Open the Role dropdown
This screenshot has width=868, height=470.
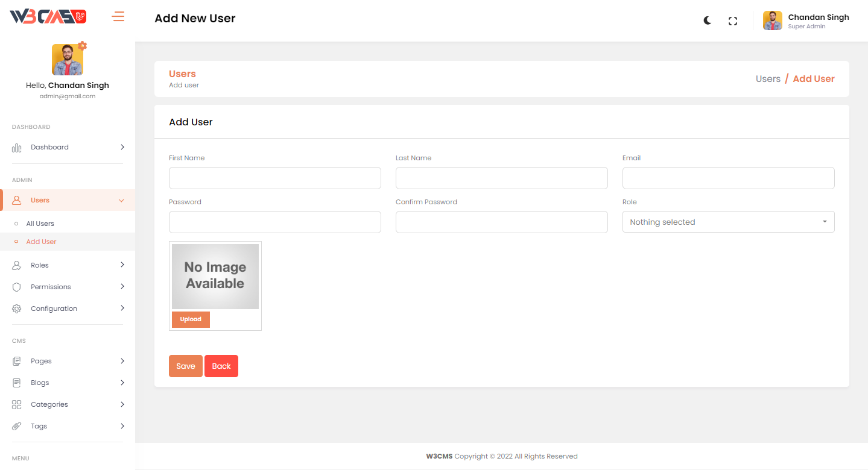point(728,222)
